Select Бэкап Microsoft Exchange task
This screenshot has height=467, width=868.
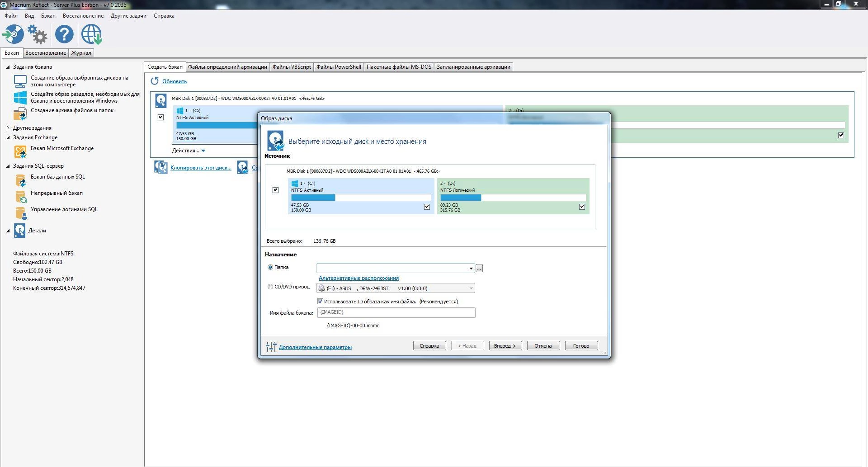click(x=62, y=148)
